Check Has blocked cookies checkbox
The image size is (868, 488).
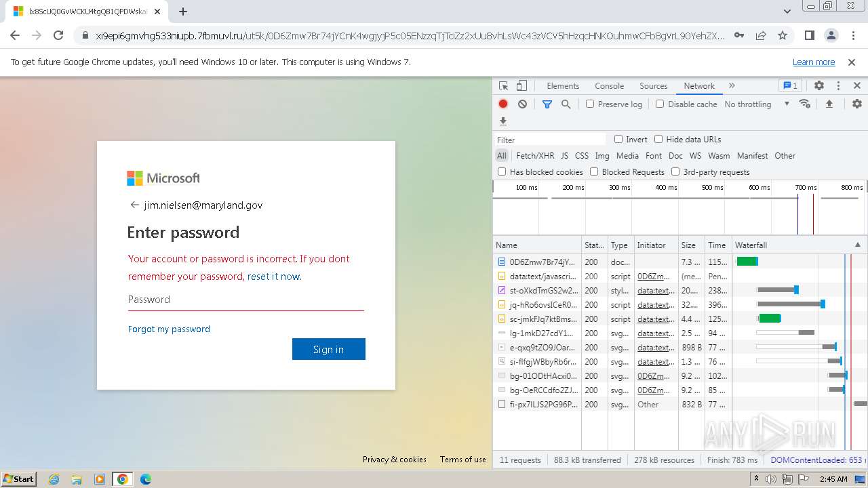click(x=502, y=171)
